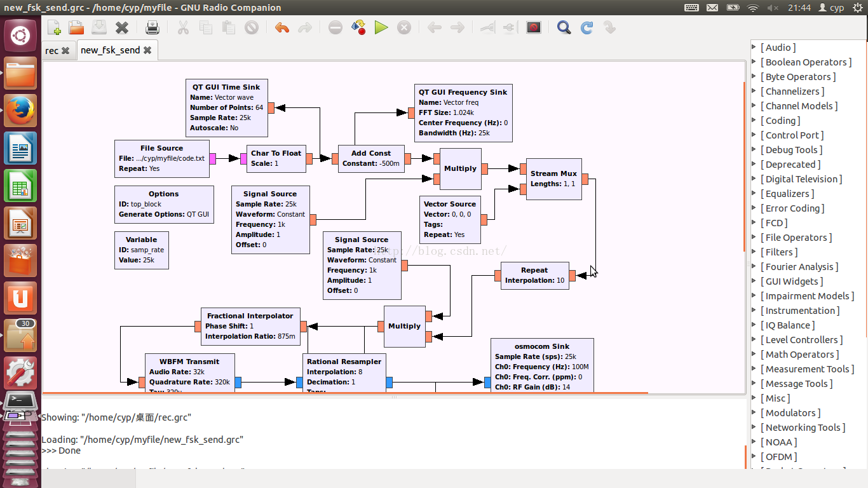This screenshot has height=488, width=868.
Task: Show the flow graph errors window
Action: [336, 27]
